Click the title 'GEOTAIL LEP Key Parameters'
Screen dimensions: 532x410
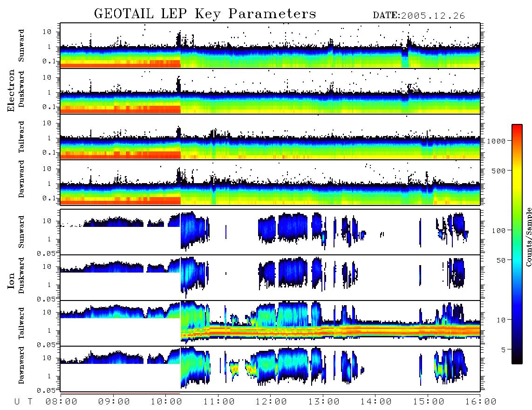click(205, 14)
